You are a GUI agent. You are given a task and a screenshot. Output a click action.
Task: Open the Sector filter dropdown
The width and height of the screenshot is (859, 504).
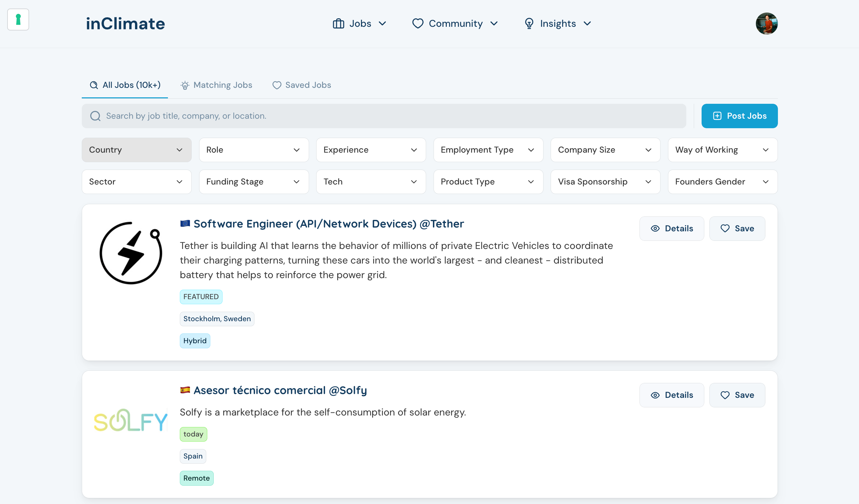coord(137,182)
